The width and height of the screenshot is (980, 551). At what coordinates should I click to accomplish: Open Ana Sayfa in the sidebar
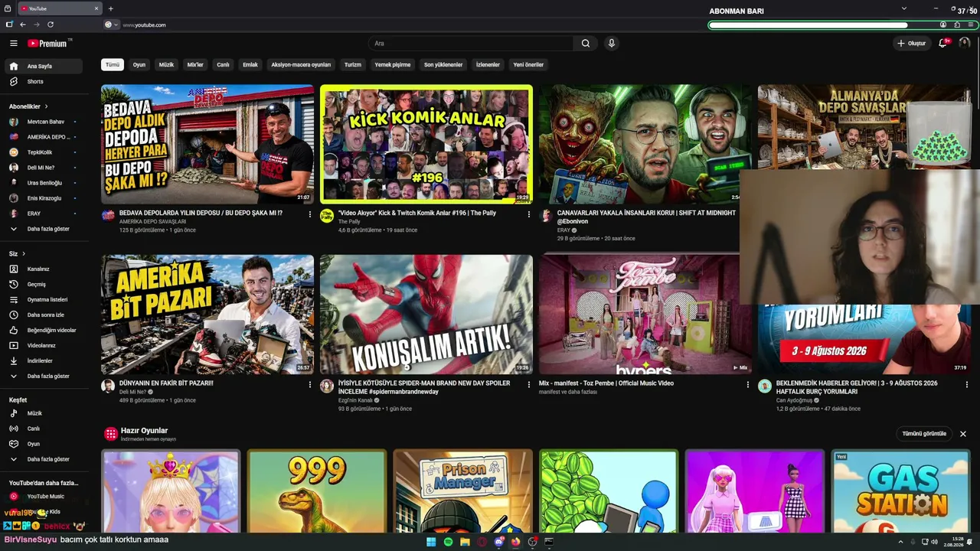click(x=44, y=67)
